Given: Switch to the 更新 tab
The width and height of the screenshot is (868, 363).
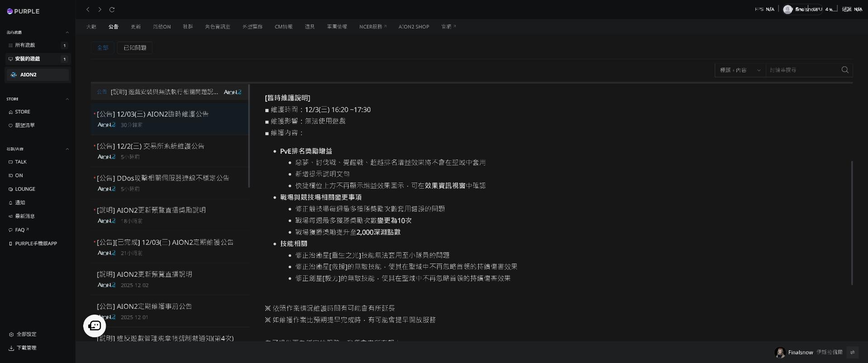Looking at the screenshot, I should tap(136, 27).
